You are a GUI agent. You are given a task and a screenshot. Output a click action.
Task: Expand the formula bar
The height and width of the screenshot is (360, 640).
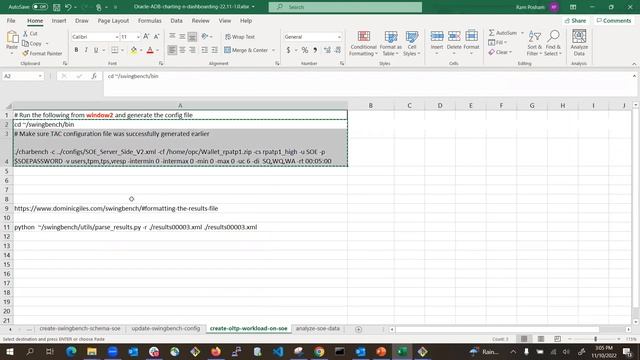634,76
